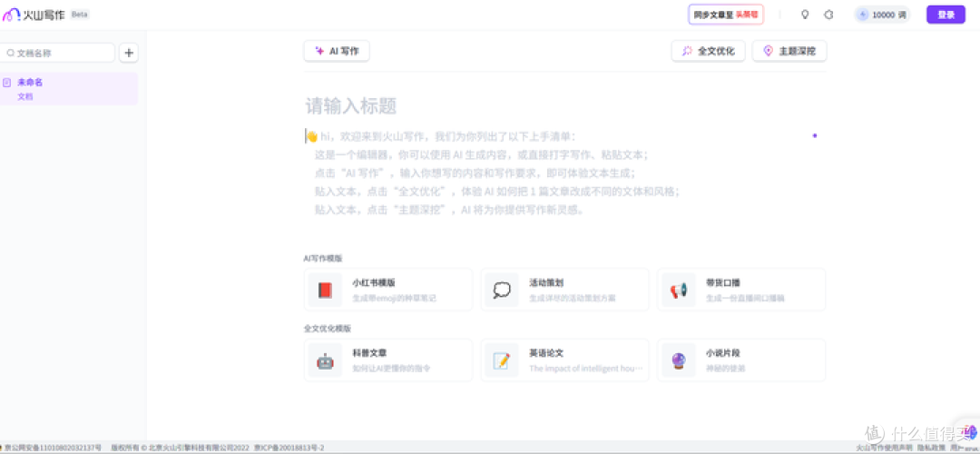Open the 京ICP备20018813号-2 footer link

[289, 448]
